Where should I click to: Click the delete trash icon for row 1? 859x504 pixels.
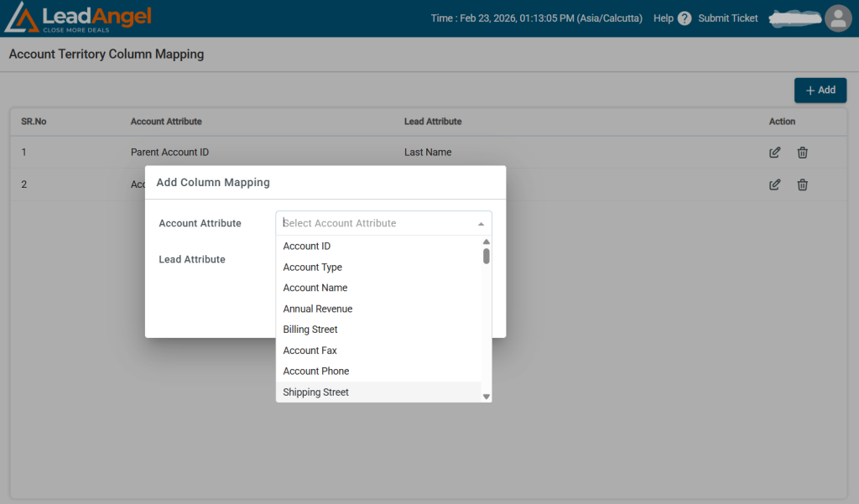802,153
